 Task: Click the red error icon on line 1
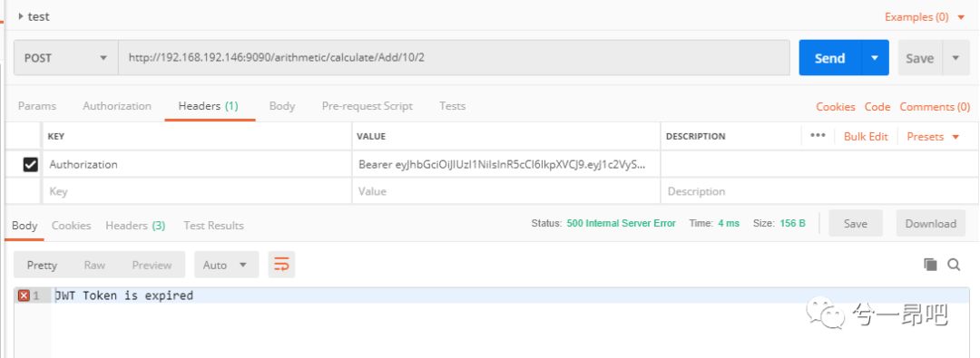pyautogui.click(x=24, y=295)
